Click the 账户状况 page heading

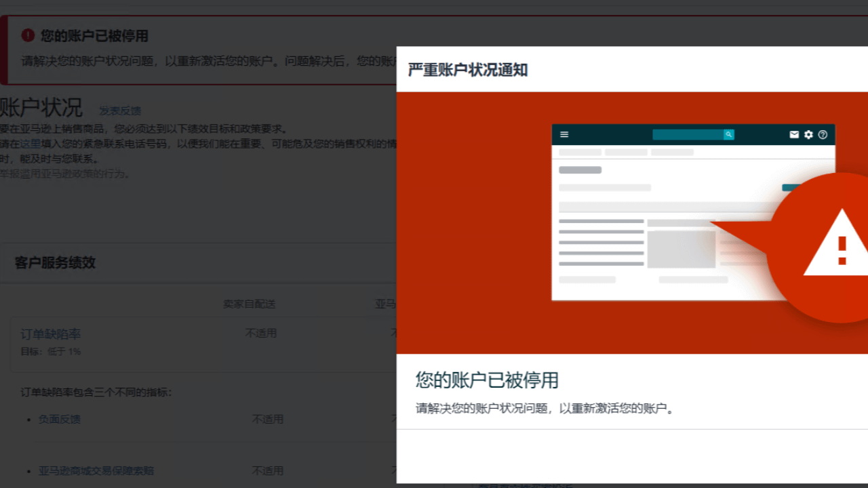tap(41, 107)
